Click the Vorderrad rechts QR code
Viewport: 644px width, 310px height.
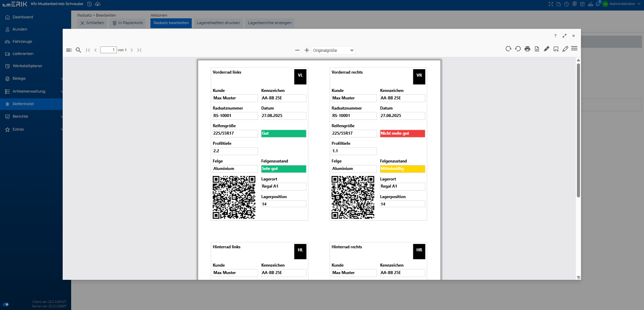pyautogui.click(x=353, y=197)
